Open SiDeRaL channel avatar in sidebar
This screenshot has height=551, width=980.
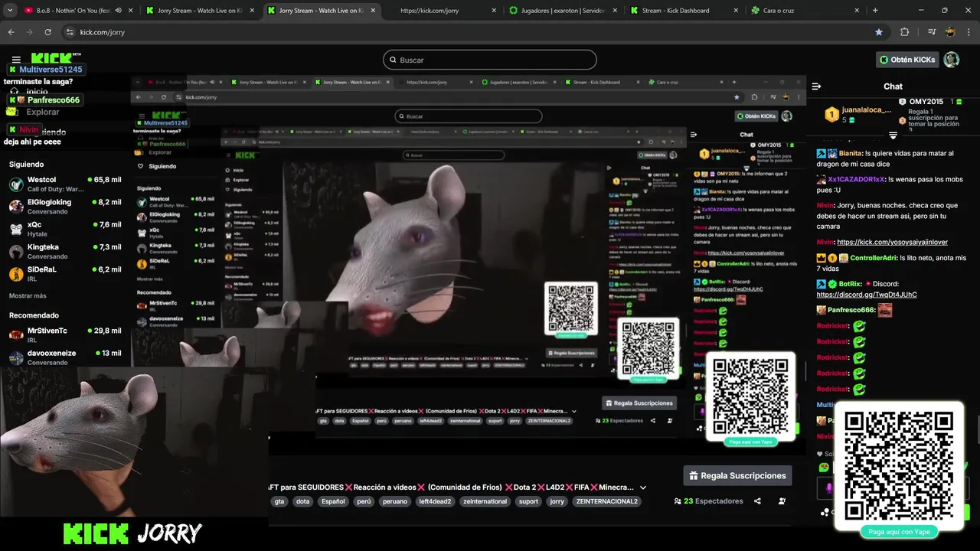point(16,274)
